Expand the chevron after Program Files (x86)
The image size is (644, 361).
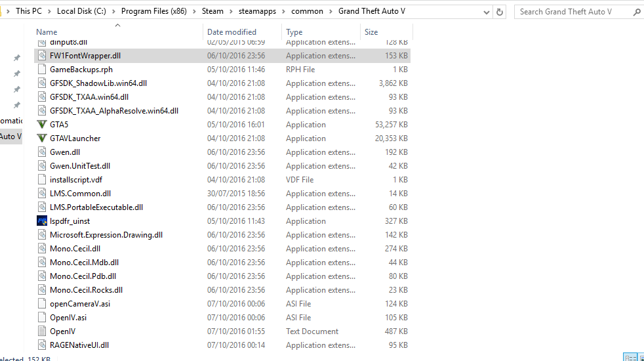point(194,12)
